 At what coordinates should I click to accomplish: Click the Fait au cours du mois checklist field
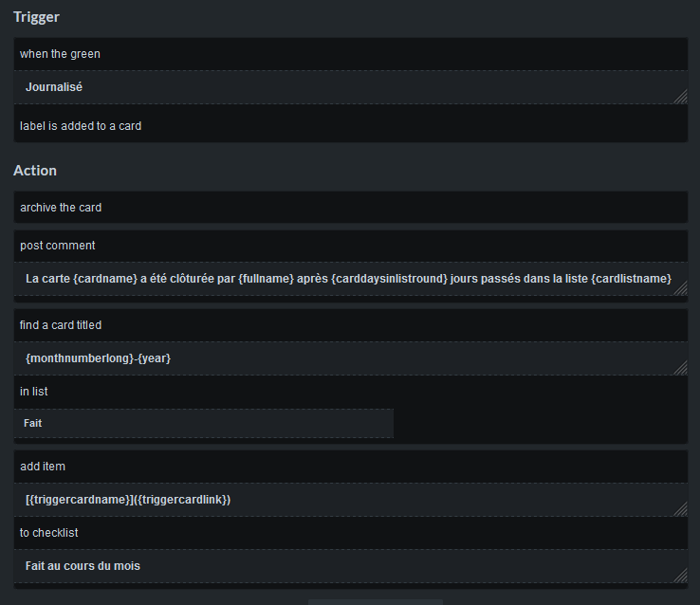coord(350,566)
